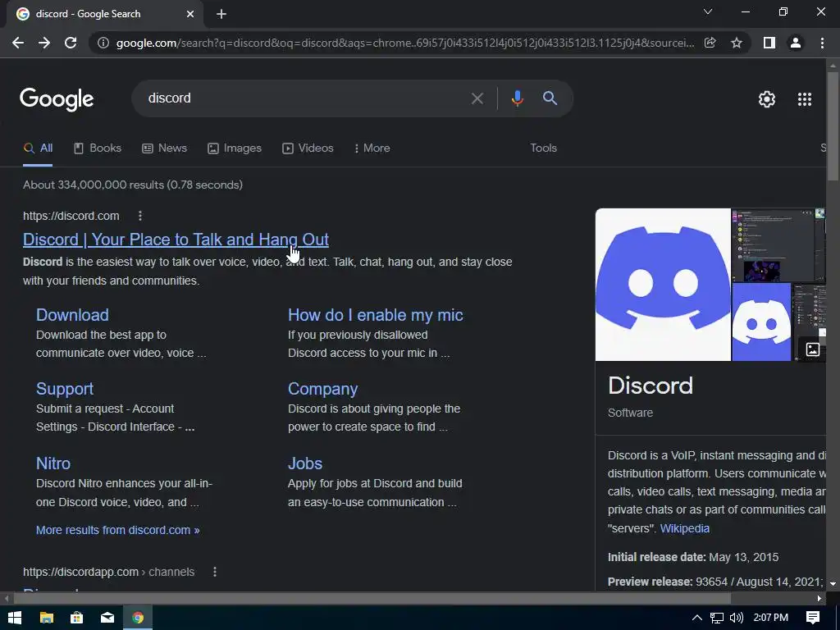
Task: Click the Google logo
Action: [57, 99]
